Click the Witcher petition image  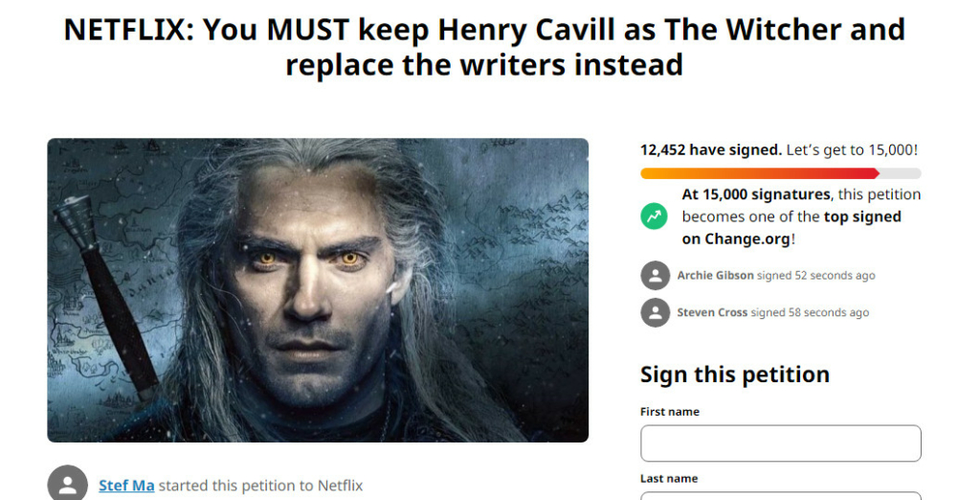click(x=318, y=289)
